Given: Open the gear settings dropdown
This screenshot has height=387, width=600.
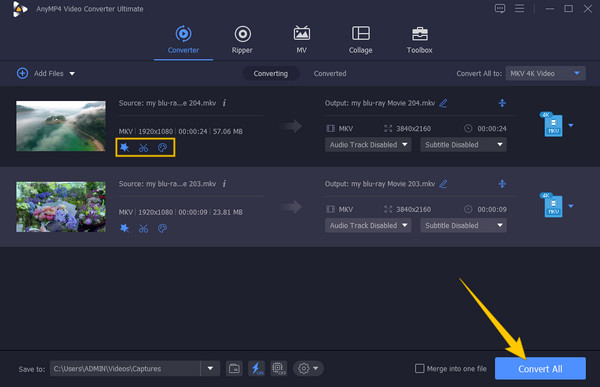Looking at the screenshot, I should click(308, 369).
